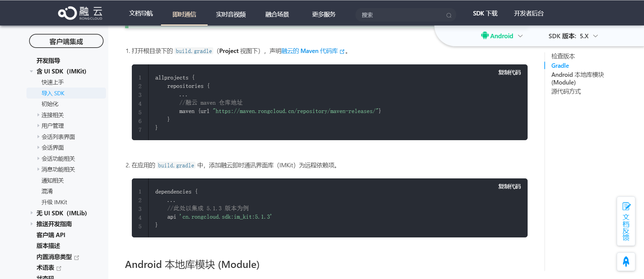Open the 实时音视频 menu
The height and width of the screenshot is (279, 644).
[x=231, y=14]
